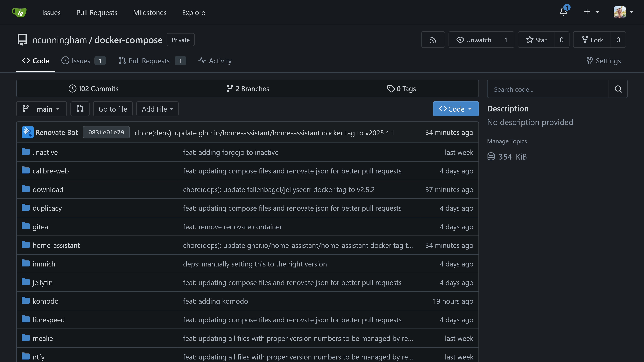Click the folder icon beside gitea

click(x=25, y=226)
